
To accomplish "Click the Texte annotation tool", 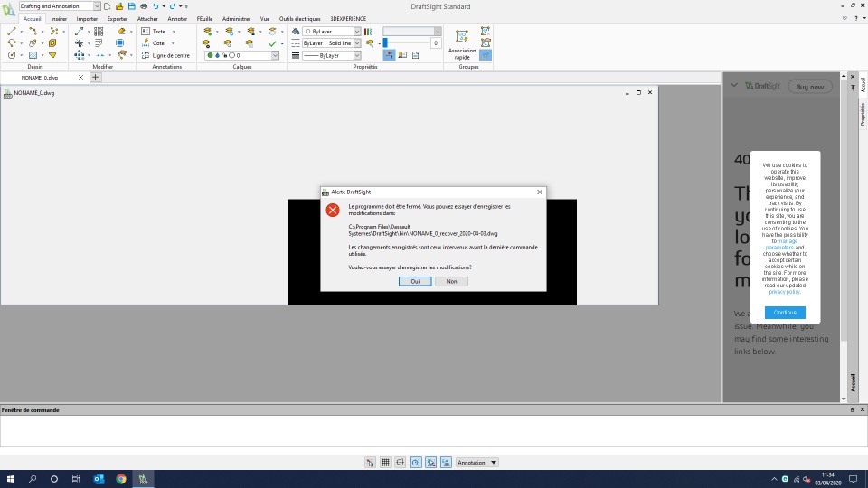I will (x=154, y=32).
